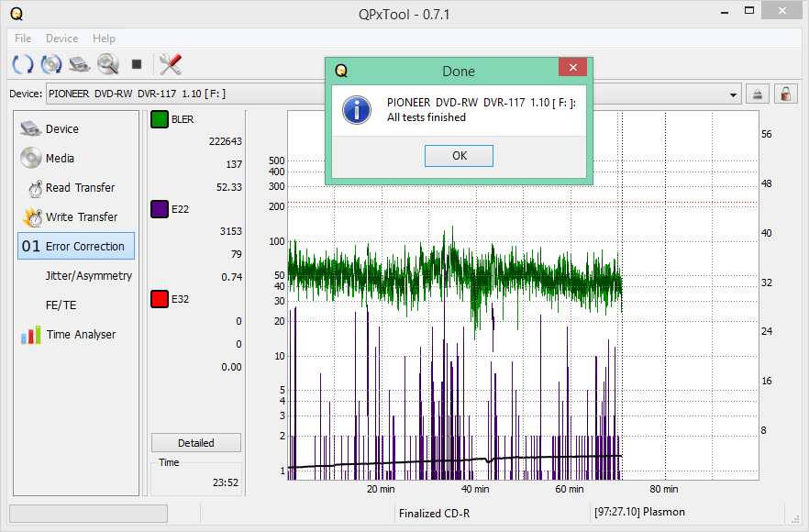Image resolution: width=809 pixels, height=532 pixels.
Task: Open the File menu
Action: pos(23,39)
